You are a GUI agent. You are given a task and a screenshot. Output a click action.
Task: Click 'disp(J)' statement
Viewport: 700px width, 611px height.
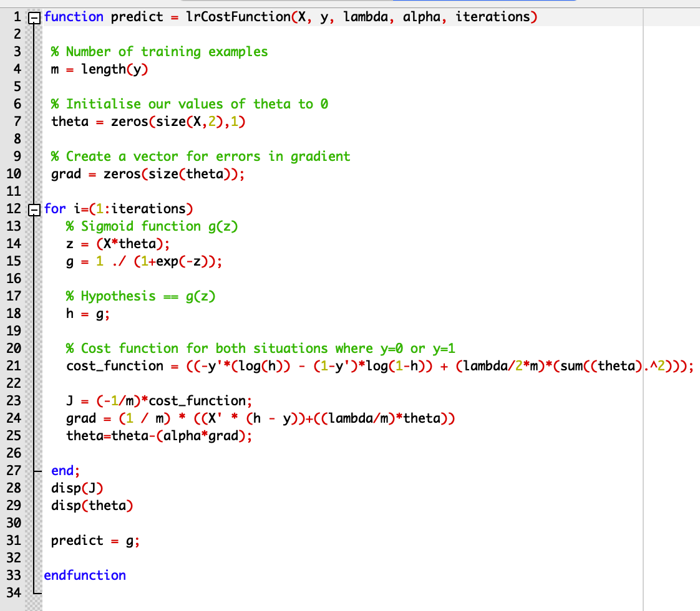[77, 488]
